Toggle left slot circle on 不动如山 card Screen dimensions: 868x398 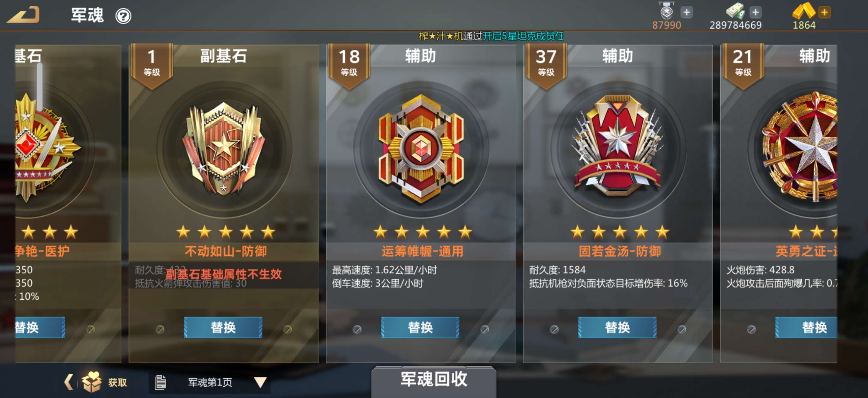click(x=160, y=329)
